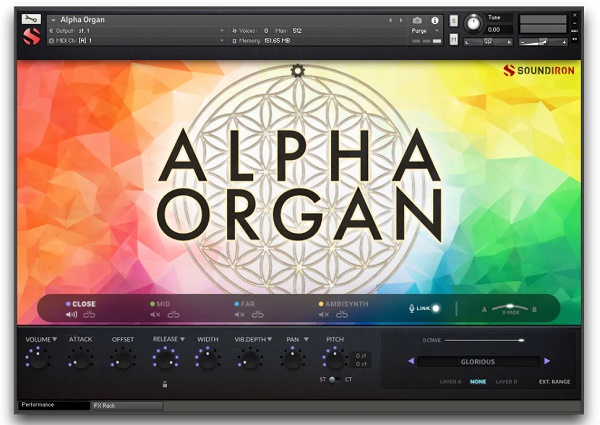The image size is (600, 425).
Task: Select LAYER A option
Action: coord(450,382)
